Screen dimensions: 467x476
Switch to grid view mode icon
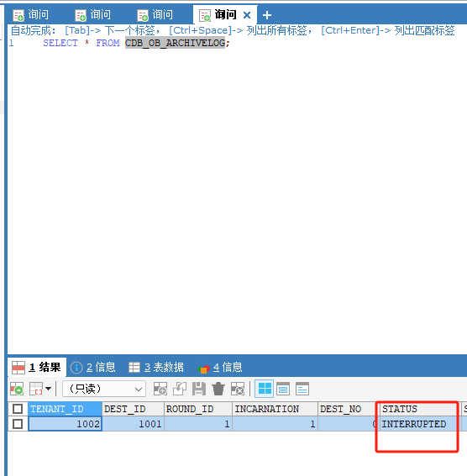(x=265, y=389)
